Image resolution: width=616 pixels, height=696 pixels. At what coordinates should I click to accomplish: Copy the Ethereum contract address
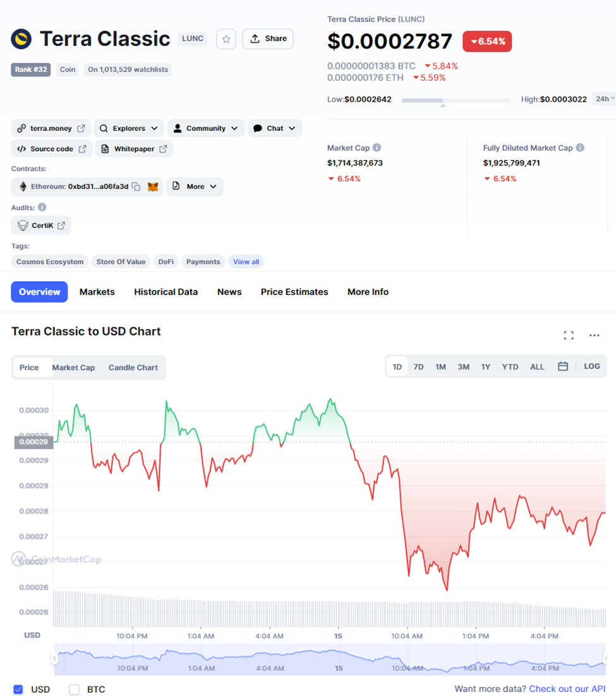pyautogui.click(x=136, y=186)
